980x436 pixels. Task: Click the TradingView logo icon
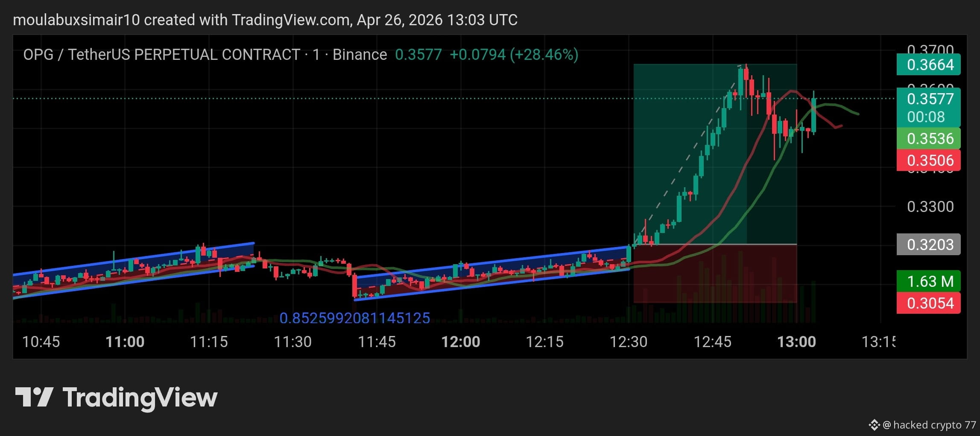(x=34, y=397)
